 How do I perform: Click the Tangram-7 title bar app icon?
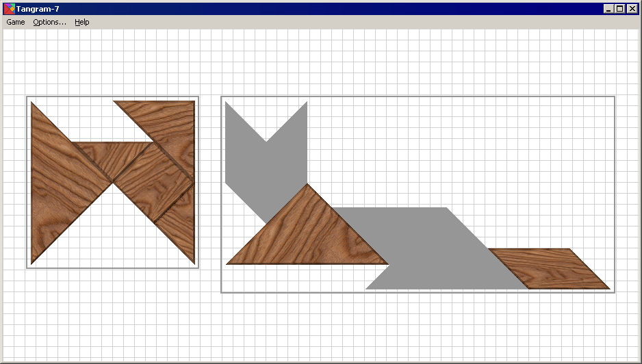coord(9,9)
